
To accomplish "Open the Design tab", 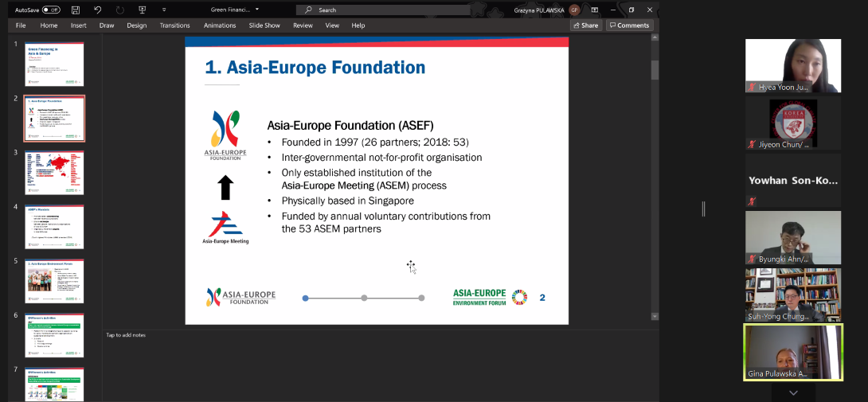I will click(x=137, y=25).
